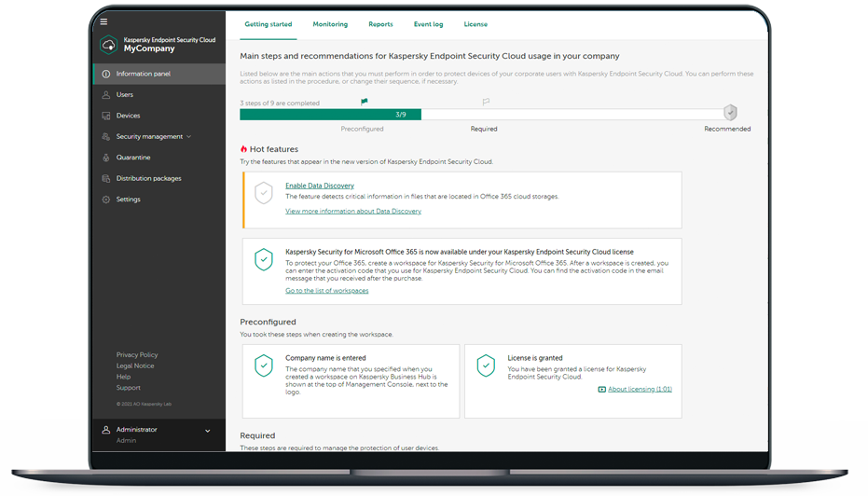Expand the Administrator account dropdown arrow
Image resolution: width=868 pixels, height=496 pixels.
(x=208, y=431)
